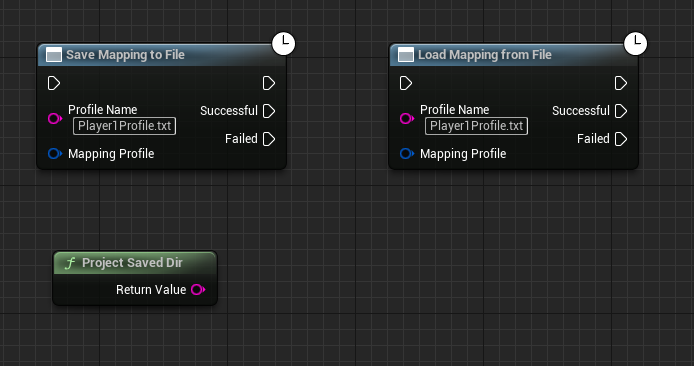Screen dimensions: 694x366
Task: Edit Profile Name field in Load Mapping node
Action: coord(476,126)
